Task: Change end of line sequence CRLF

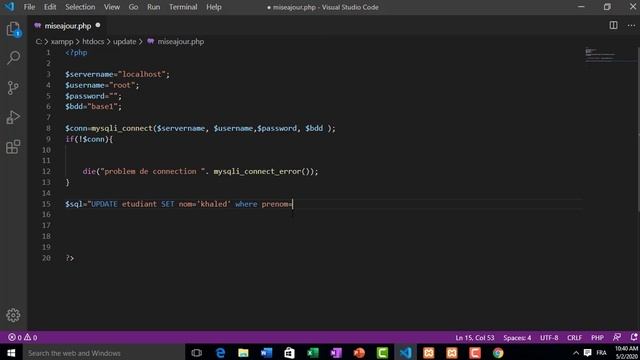Action: click(574, 338)
